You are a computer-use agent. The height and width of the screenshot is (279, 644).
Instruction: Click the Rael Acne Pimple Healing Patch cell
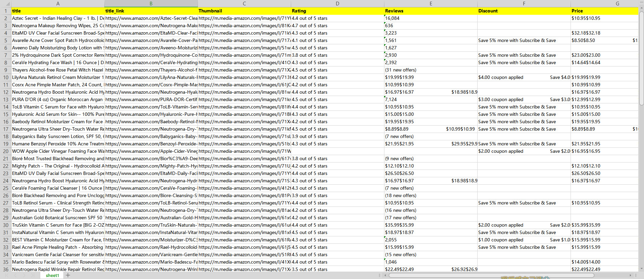pos(58,247)
